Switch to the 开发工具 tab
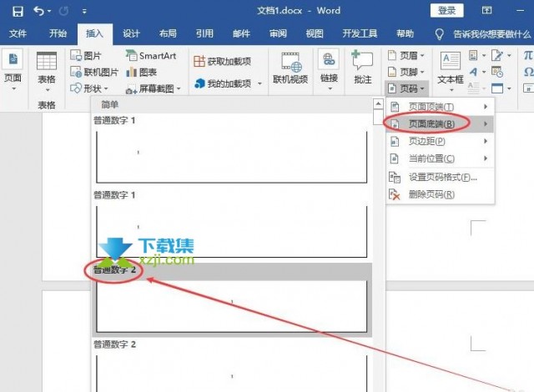 point(360,33)
